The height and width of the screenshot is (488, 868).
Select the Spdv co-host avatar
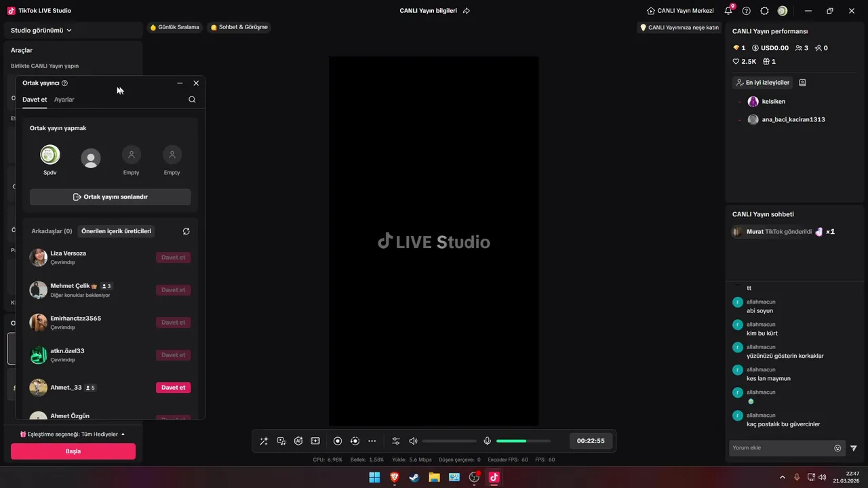(x=50, y=155)
